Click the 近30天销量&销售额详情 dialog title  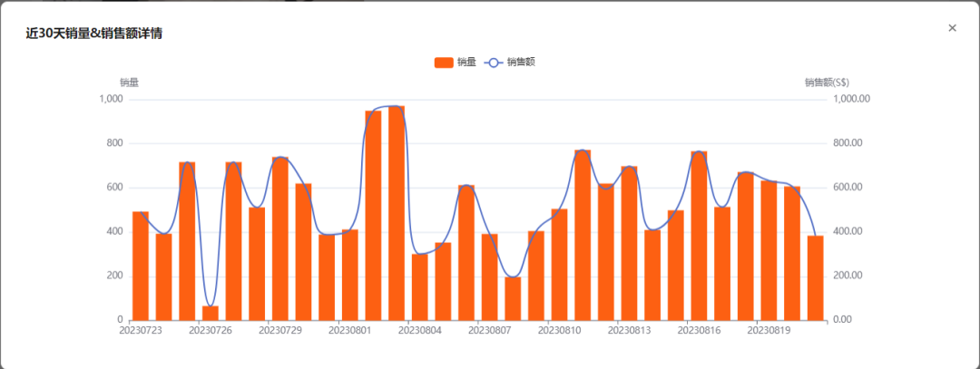pos(93,34)
